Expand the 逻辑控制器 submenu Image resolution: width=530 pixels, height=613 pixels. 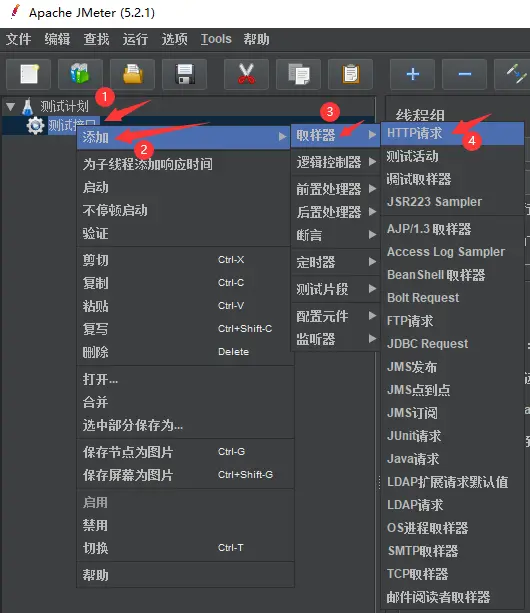[x=336, y=162]
